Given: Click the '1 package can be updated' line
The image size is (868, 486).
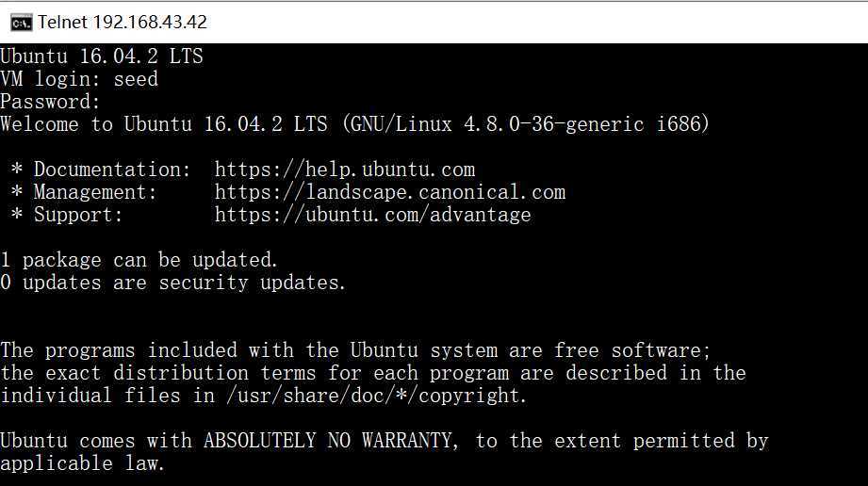Looking at the screenshot, I should point(139,260).
